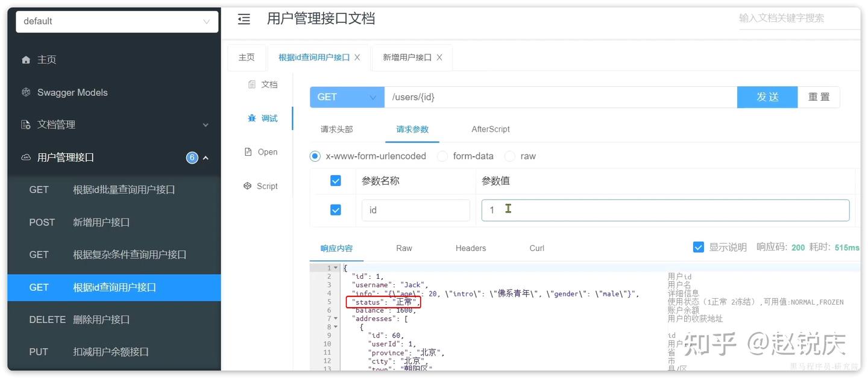Click the 主页 home icon in sidebar
The image size is (868, 379).
tap(25, 59)
